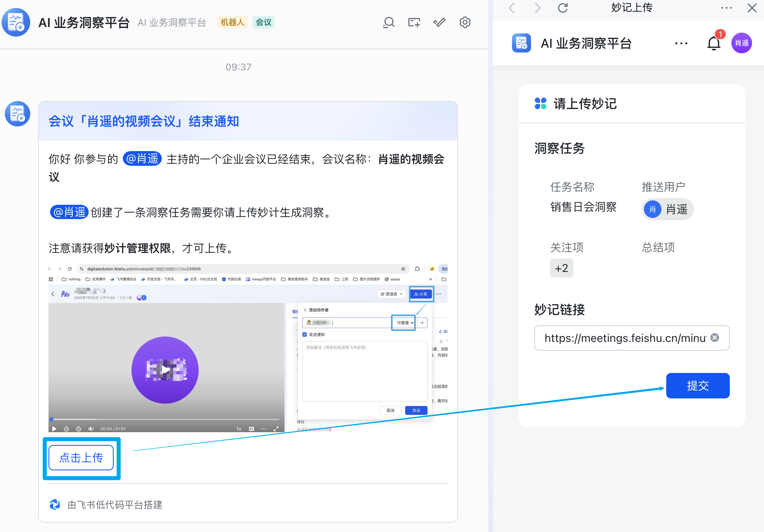The width and height of the screenshot is (764, 532).
Task: Click the 肖遥 purple avatar
Action: tap(741, 43)
